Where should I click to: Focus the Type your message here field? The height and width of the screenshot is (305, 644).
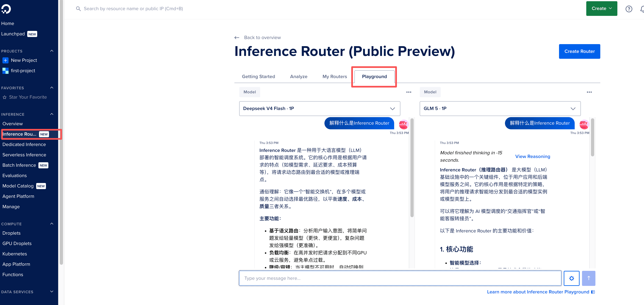coord(400,278)
